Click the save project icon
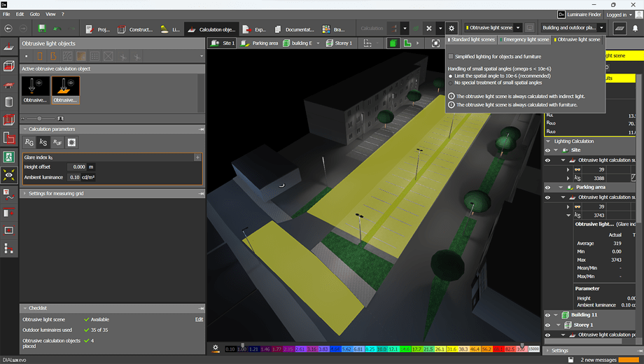The height and width of the screenshot is (364, 644). [42, 29]
